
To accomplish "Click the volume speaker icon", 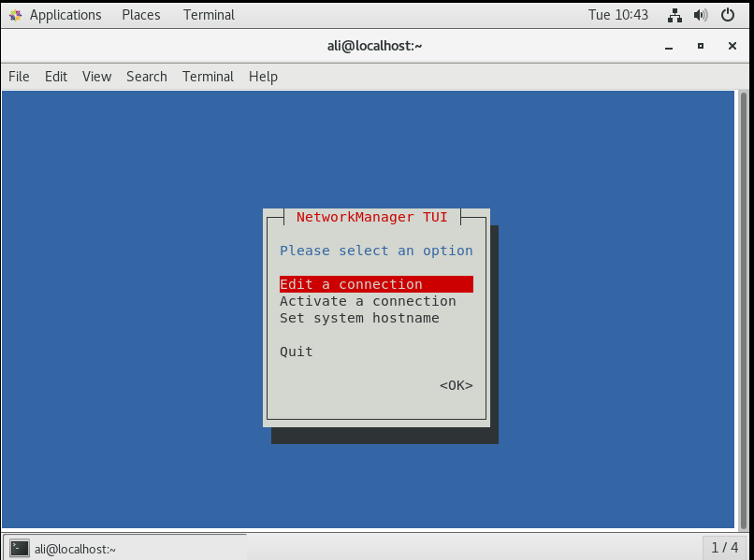I will 701,15.
